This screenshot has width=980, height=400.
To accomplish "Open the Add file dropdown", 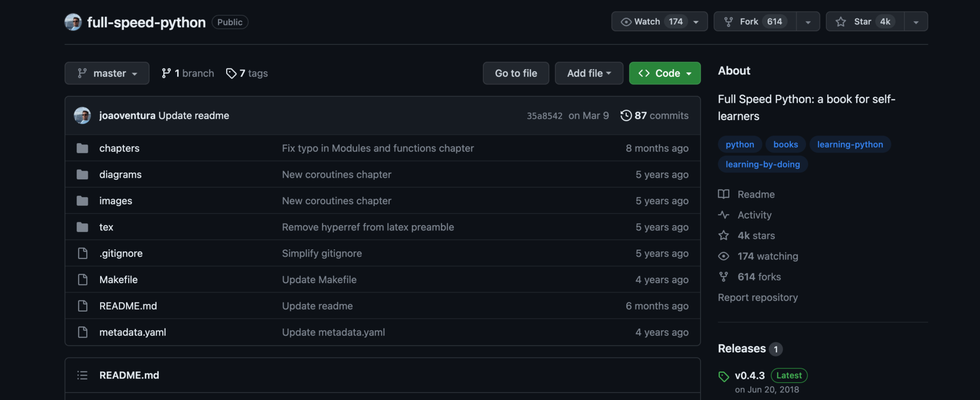I will [589, 73].
